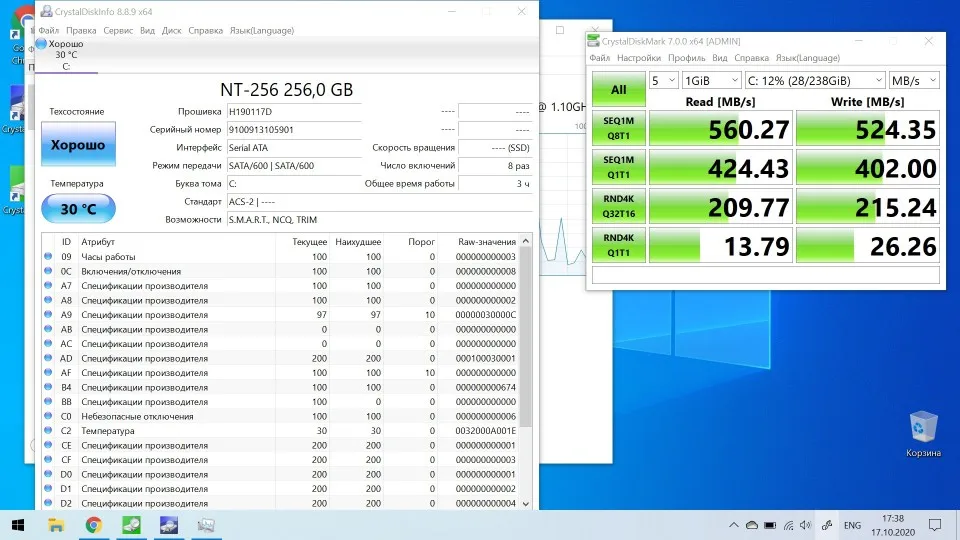
Task: Click the CrystalDiskMark title bar icon
Action: tap(593, 41)
